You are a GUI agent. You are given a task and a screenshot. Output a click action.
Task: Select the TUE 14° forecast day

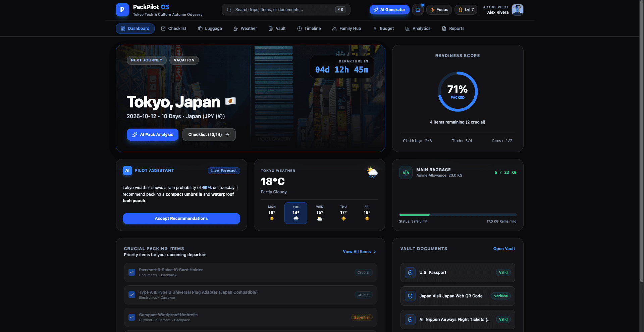[296, 213]
